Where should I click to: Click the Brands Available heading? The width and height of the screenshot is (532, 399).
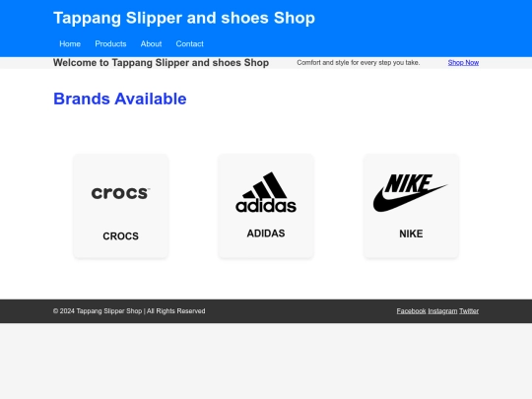(120, 100)
